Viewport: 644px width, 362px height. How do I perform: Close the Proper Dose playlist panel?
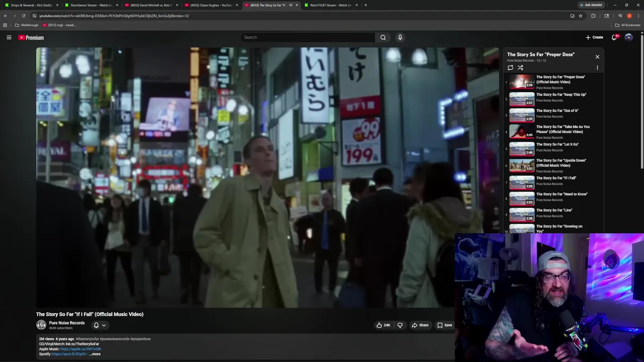(x=597, y=57)
